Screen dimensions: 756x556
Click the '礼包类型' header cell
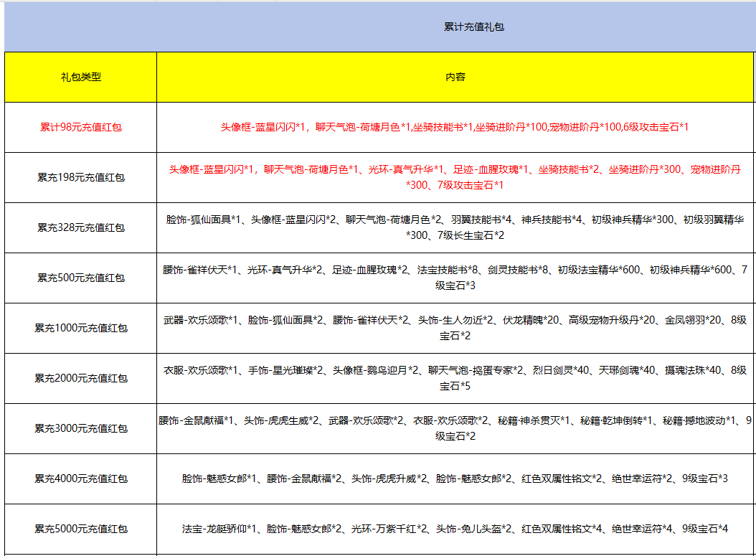[x=81, y=77]
